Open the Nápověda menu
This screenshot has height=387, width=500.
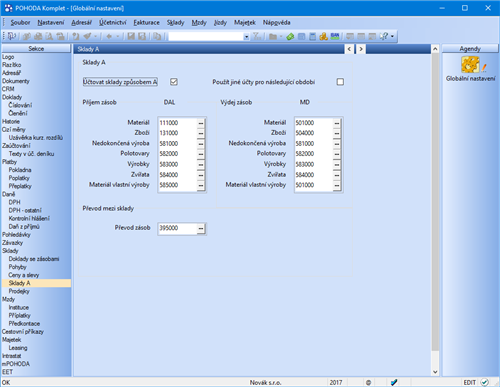[x=276, y=22]
